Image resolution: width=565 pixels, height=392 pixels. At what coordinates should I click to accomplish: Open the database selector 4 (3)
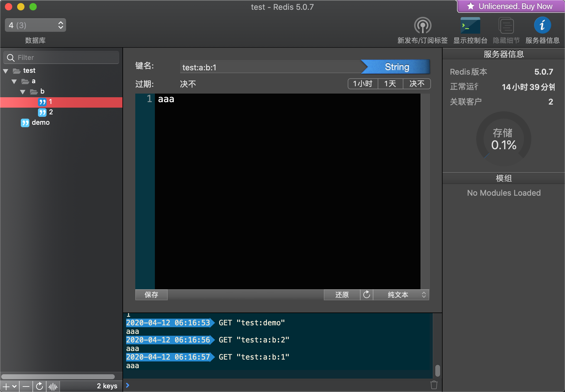pos(36,25)
